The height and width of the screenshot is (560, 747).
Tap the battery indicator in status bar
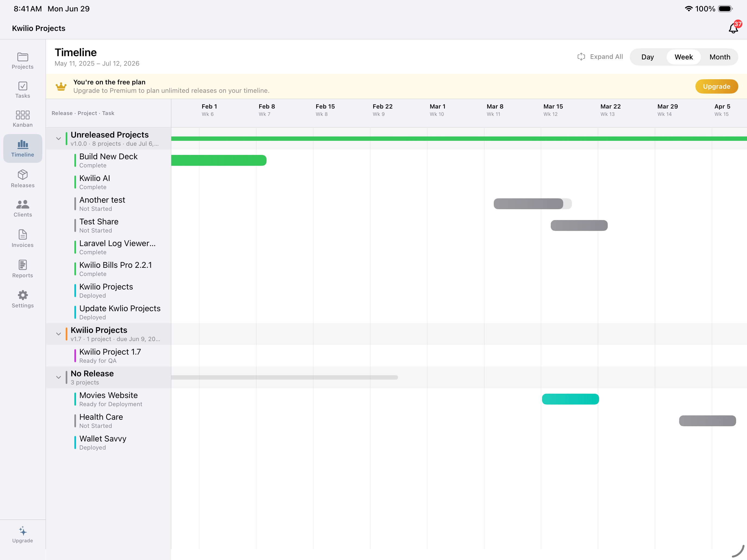tap(725, 9)
